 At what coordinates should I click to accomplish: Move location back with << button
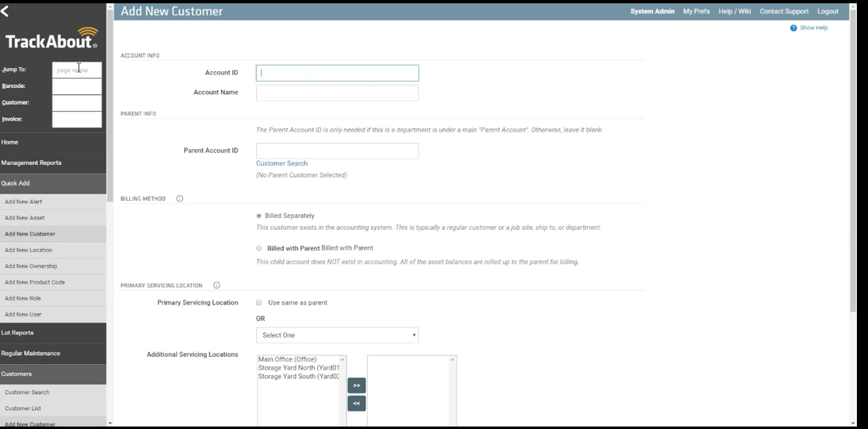(357, 404)
